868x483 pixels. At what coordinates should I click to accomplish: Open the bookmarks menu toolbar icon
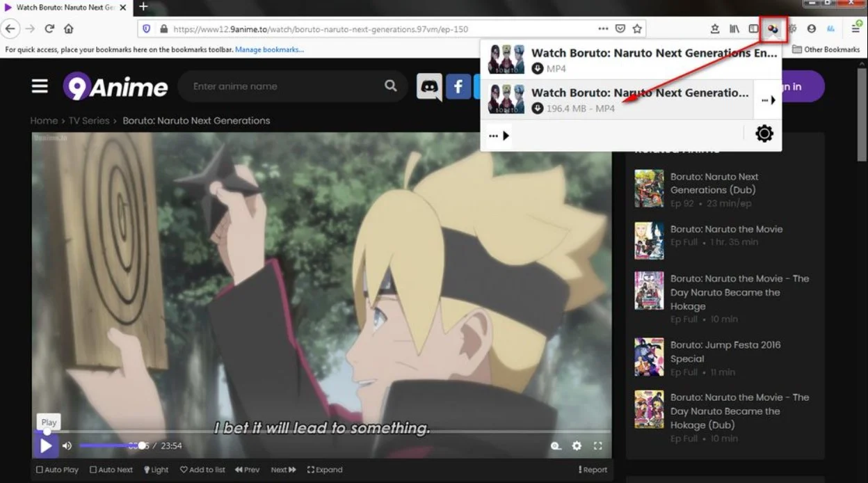[714, 29]
